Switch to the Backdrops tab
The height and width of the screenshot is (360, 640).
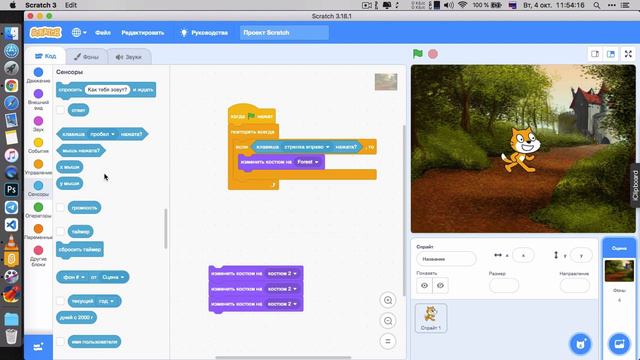pyautogui.click(x=87, y=57)
